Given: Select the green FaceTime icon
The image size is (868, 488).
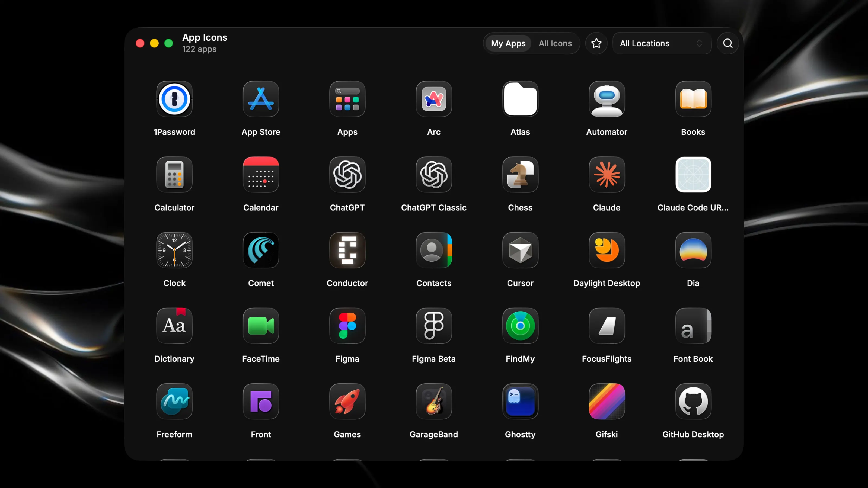Looking at the screenshot, I should click(261, 326).
